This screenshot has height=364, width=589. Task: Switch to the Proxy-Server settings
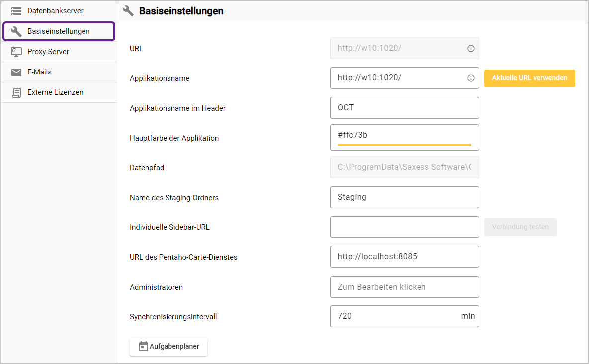click(48, 52)
